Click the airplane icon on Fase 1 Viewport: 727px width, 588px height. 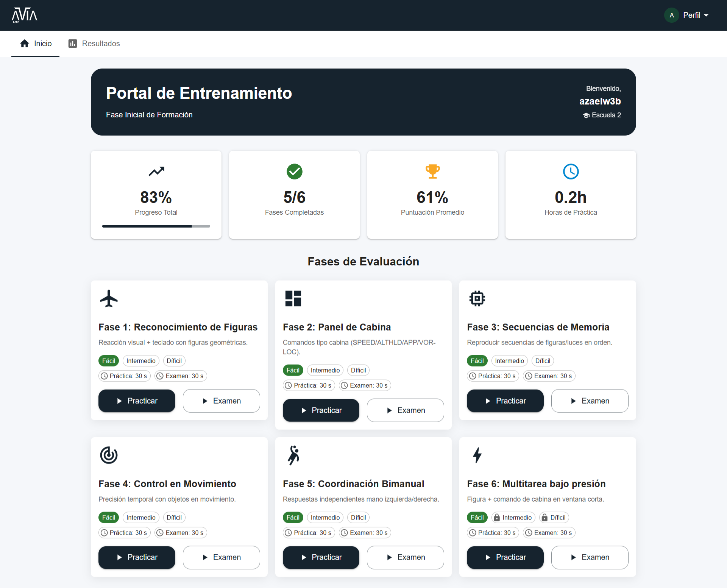109,298
